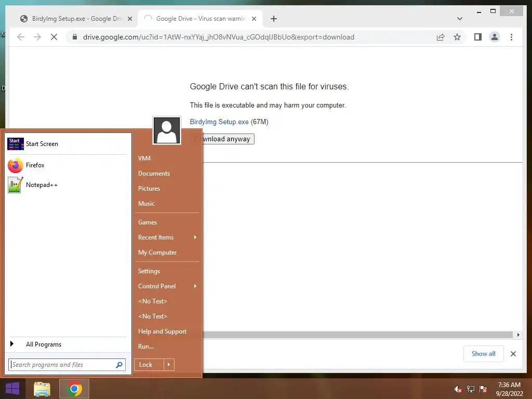The image size is (532, 399).
Task: Click the Windows Start button
Action: (12, 389)
